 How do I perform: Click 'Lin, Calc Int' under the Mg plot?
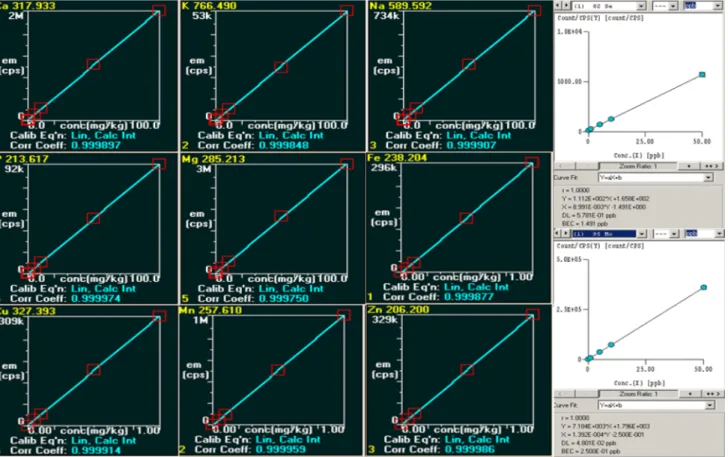[291, 288]
